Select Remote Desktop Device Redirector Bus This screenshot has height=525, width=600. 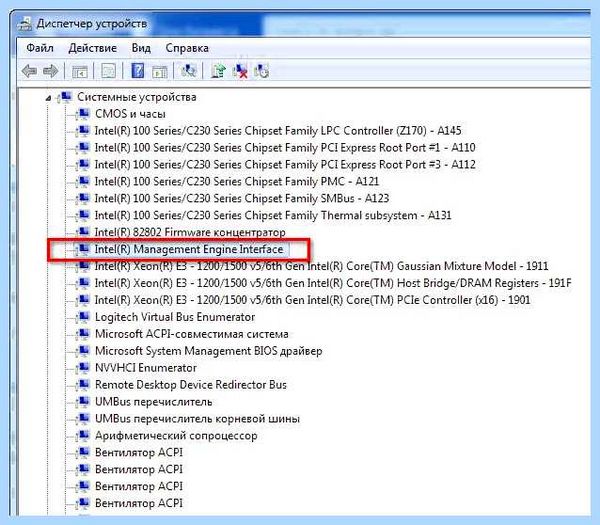pyautogui.click(x=191, y=385)
